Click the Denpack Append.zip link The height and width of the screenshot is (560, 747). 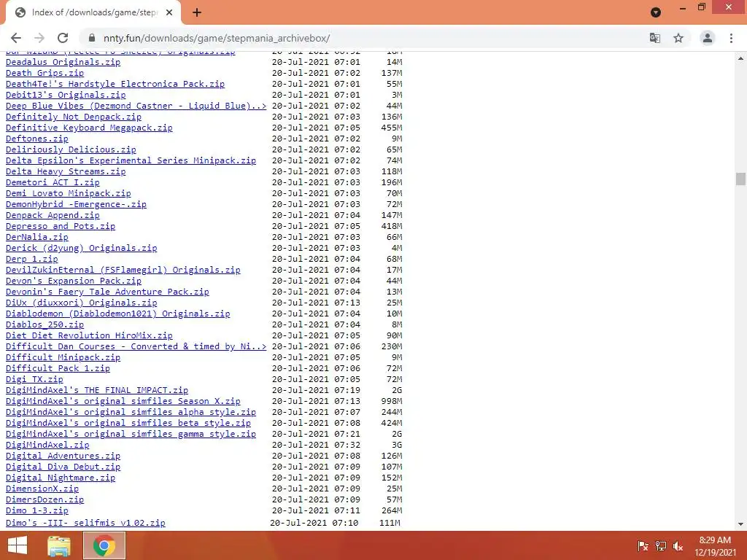[53, 215]
